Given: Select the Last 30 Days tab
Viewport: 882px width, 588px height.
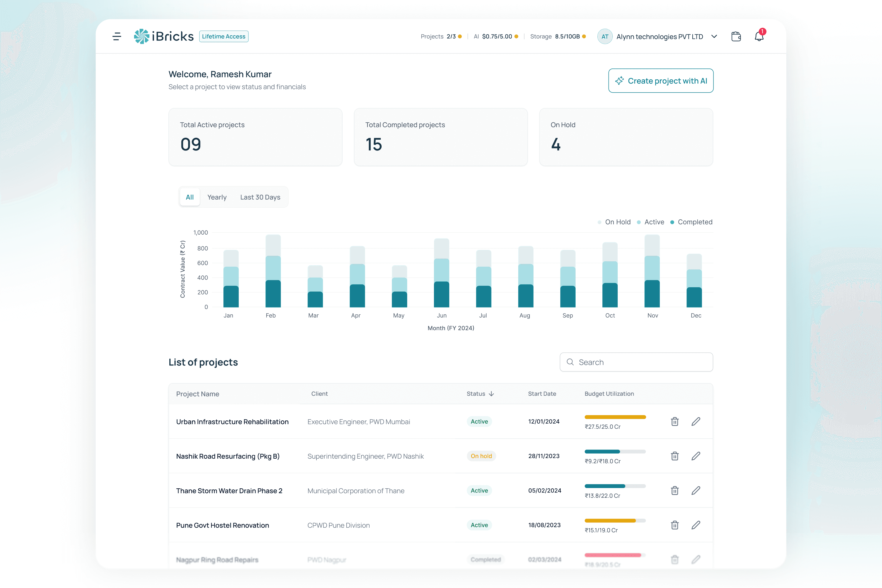Looking at the screenshot, I should pos(260,197).
